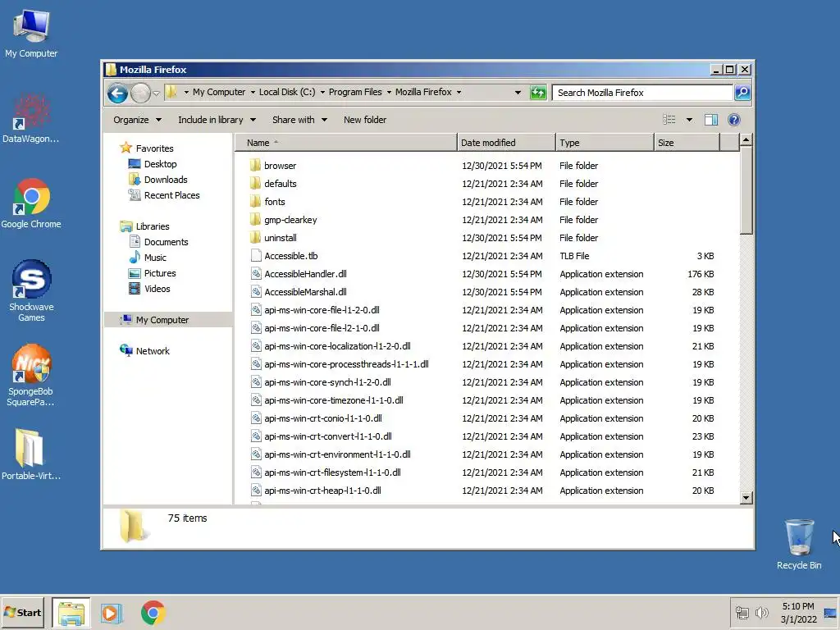Screen dimensions: 840x630
Task: Open Windows Explorer from the taskbar
Action: [x=71, y=613]
